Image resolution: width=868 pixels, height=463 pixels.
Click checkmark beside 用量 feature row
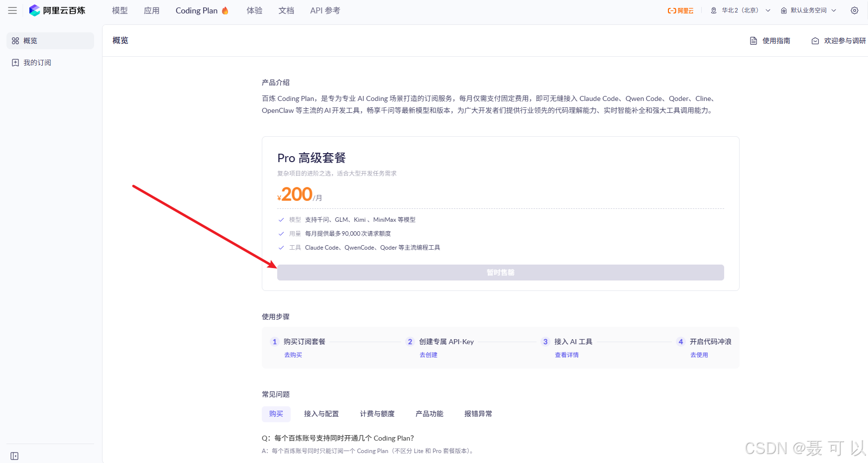tap(281, 234)
